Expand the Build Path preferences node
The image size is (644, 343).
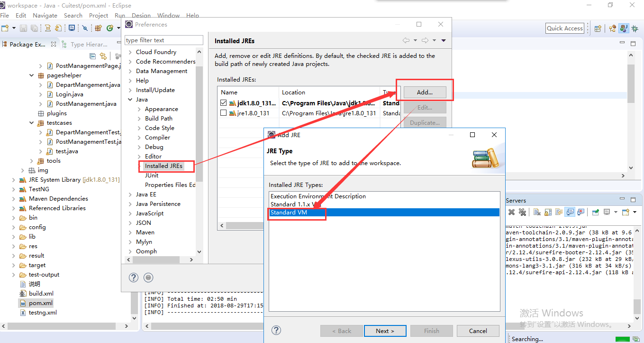(139, 119)
